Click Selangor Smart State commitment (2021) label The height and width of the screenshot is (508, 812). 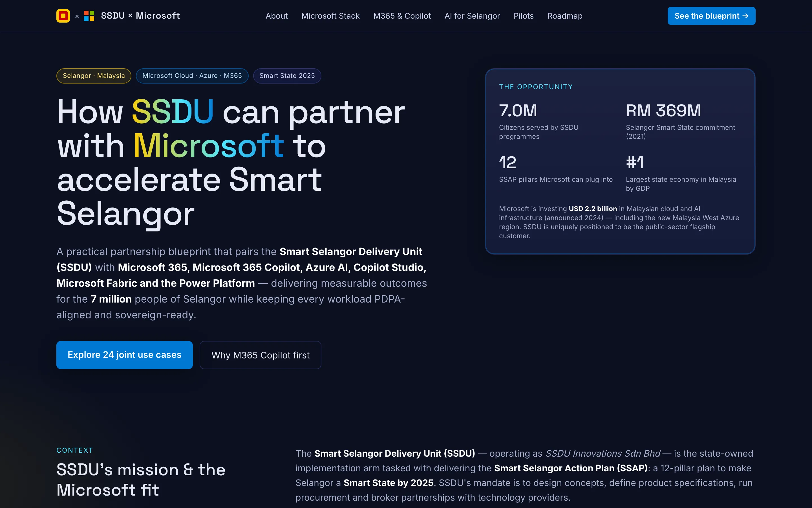click(x=680, y=132)
